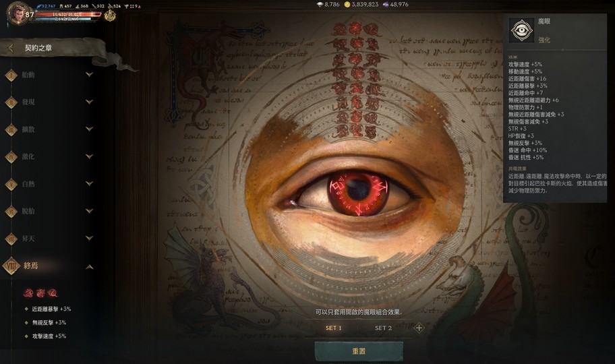615x364 pixels.
Task: Click 無視近距離迴避力 +6 in the panel
Action: [x=533, y=100]
